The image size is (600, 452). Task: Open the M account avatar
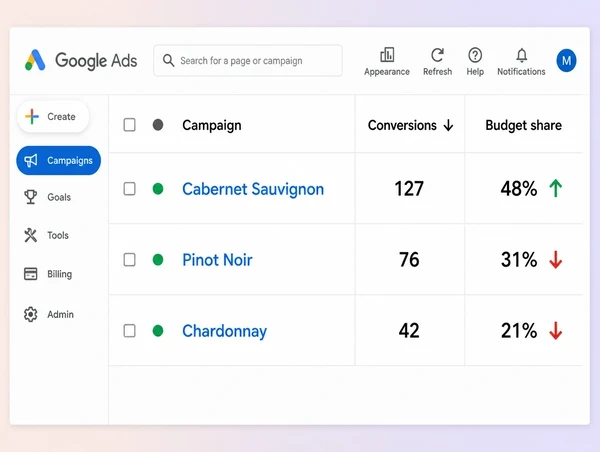pyautogui.click(x=566, y=60)
